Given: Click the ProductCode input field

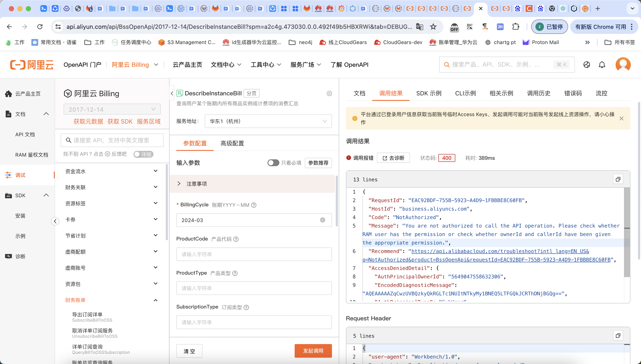Looking at the screenshot, I should [254, 254].
